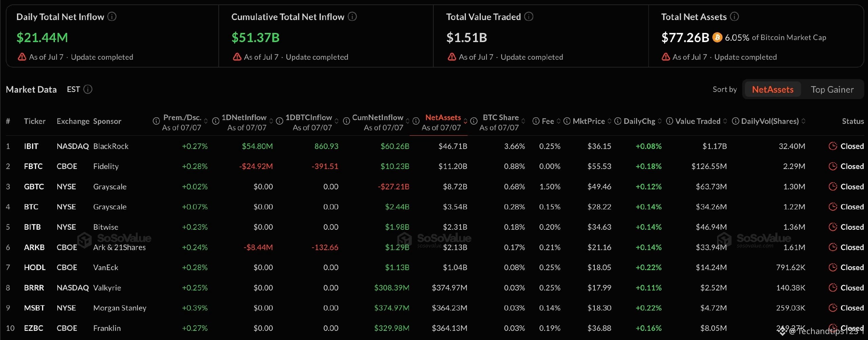The width and height of the screenshot is (868, 340).
Task: Click the $51.37B cumulative inflow value
Action: [255, 37]
